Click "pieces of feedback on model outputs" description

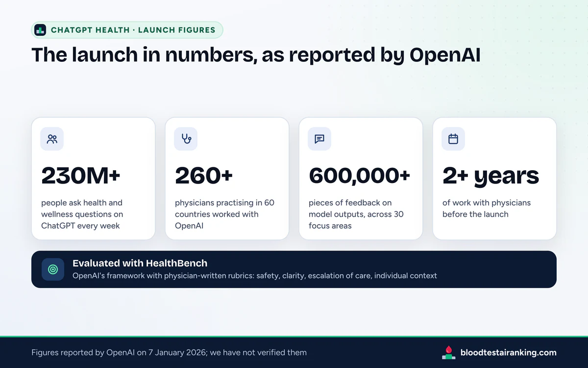(x=356, y=214)
